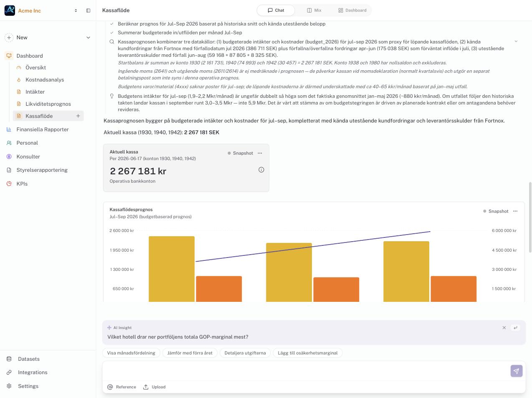
Task: Open the Acme Inc workspace switcher arrows
Action: 76,10
